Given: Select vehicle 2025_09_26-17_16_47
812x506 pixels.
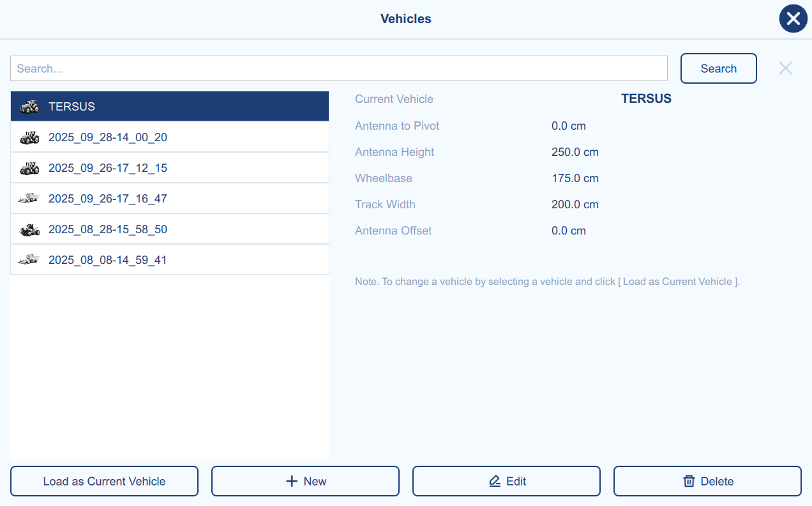Looking at the screenshot, I should (x=170, y=198).
